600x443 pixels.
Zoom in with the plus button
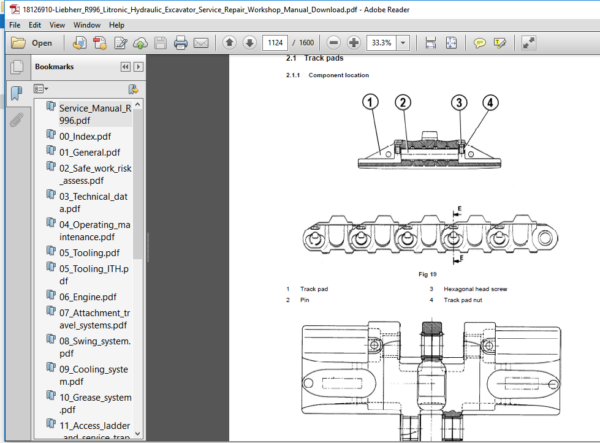pos(354,42)
